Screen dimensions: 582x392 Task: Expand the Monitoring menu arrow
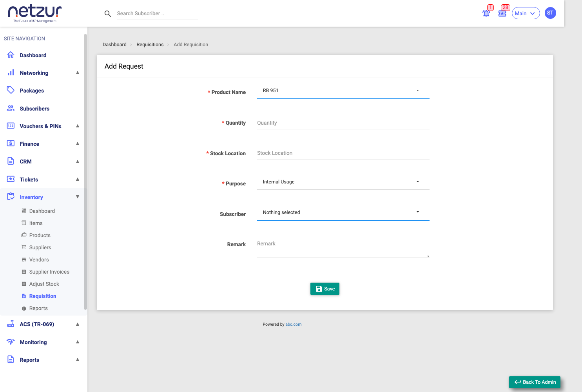click(x=78, y=342)
